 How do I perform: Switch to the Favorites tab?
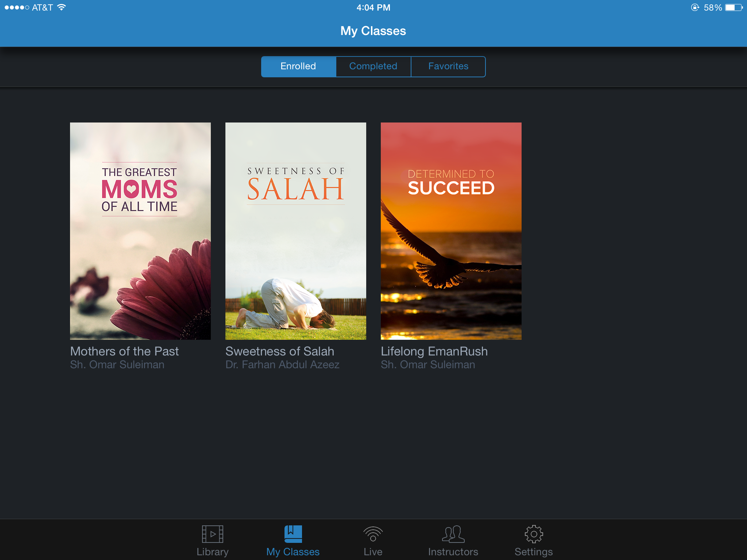pyautogui.click(x=448, y=66)
